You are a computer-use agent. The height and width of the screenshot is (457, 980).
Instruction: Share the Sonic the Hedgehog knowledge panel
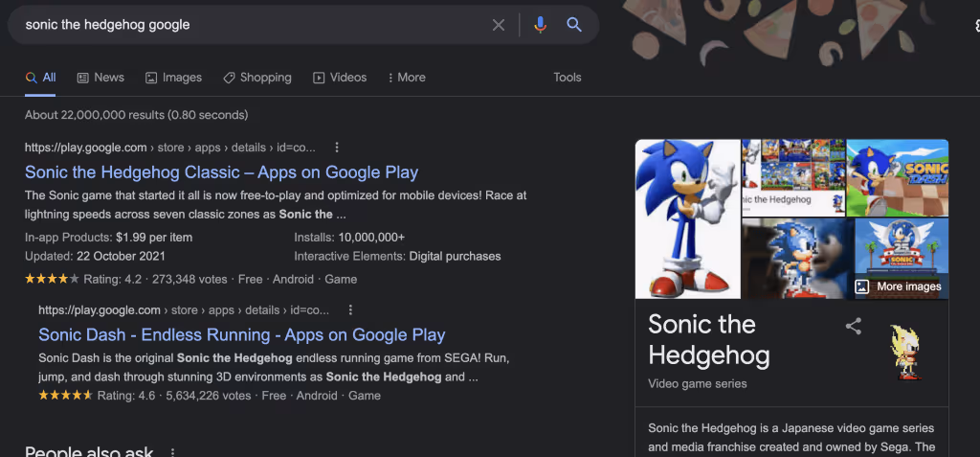tap(853, 326)
